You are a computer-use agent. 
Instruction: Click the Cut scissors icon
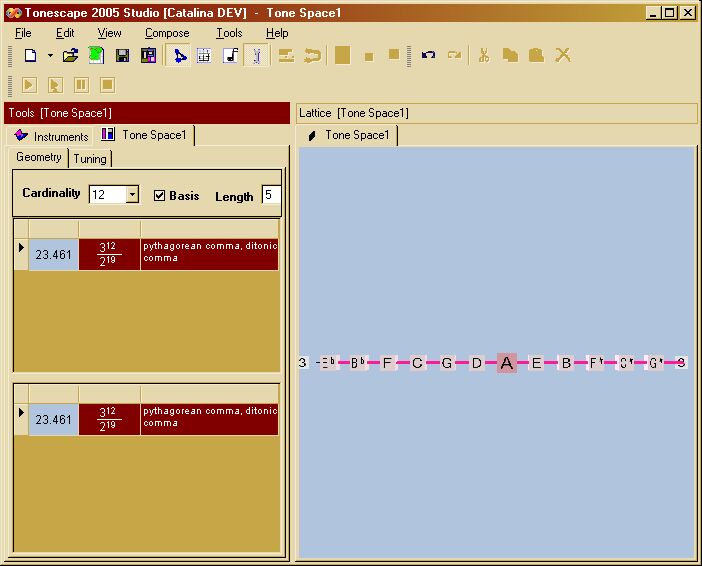484,56
